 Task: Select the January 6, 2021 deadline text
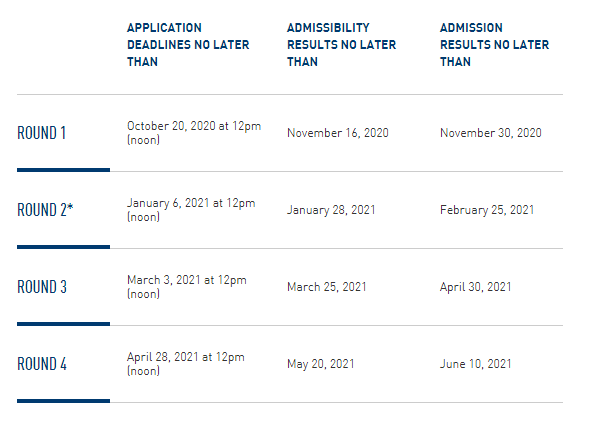(x=191, y=210)
